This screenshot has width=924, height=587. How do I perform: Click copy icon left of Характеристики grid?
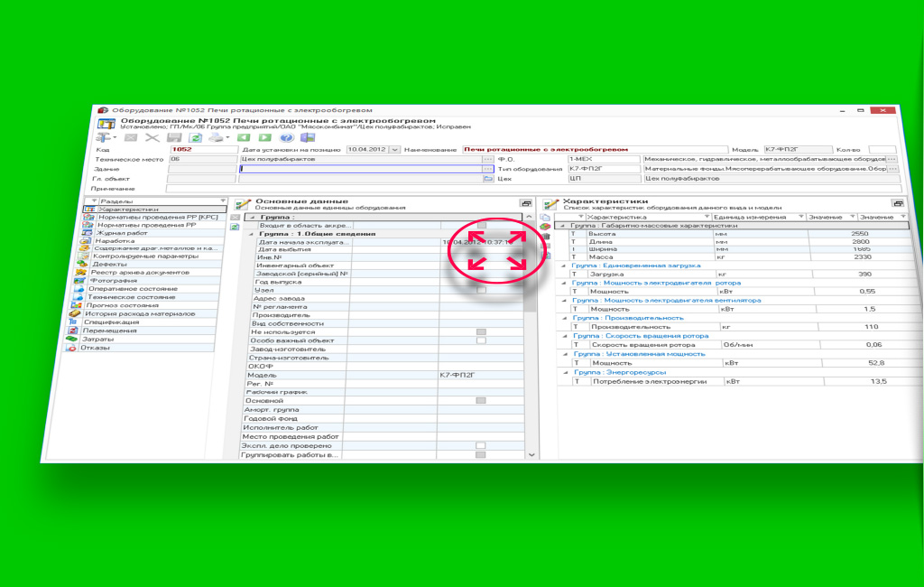(x=545, y=218)
